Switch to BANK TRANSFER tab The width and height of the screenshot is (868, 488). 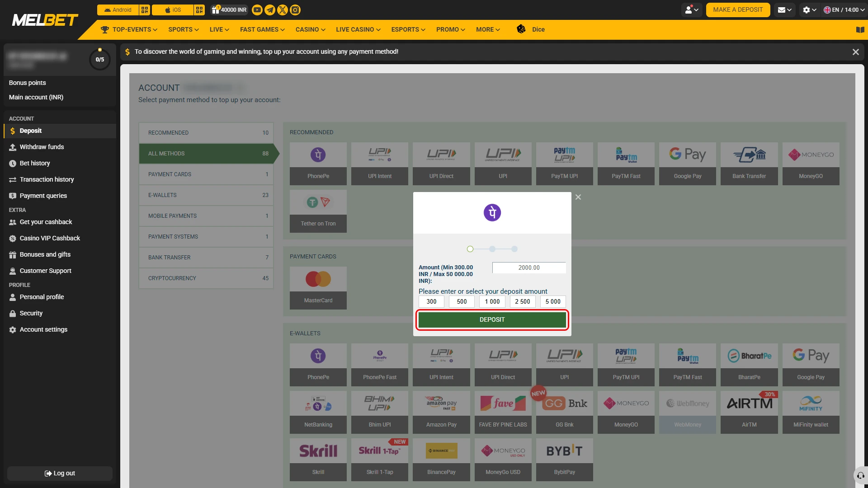coord(206,258)
